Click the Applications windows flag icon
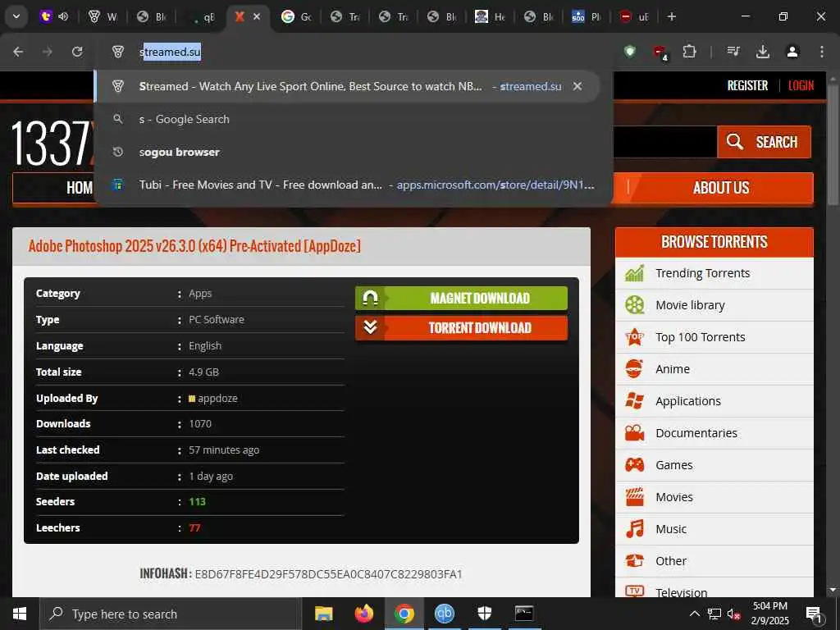 pyautogui.click(x=634, y=400)
